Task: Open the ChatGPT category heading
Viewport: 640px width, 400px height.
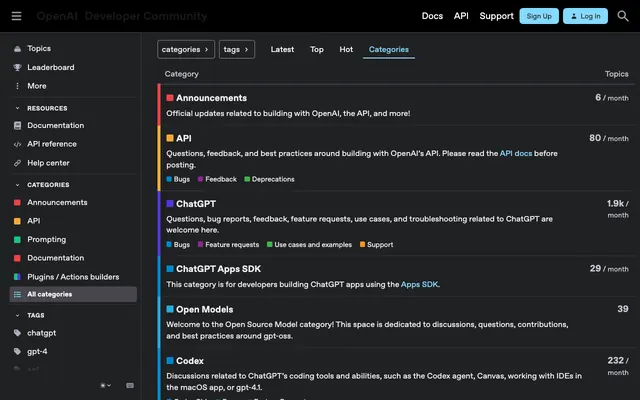Action: [x=196, y=204]
